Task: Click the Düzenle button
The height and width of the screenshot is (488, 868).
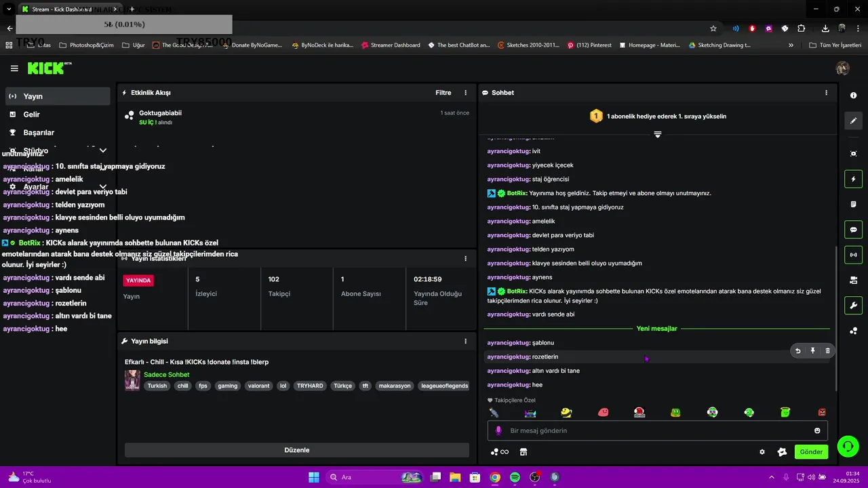Action: click(x=297, y=450)
